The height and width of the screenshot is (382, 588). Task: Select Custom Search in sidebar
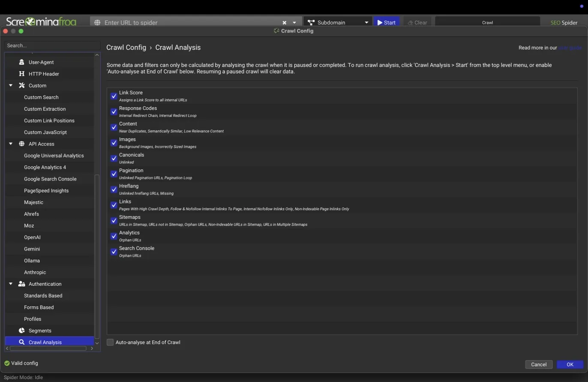click(x=41, y=97)
